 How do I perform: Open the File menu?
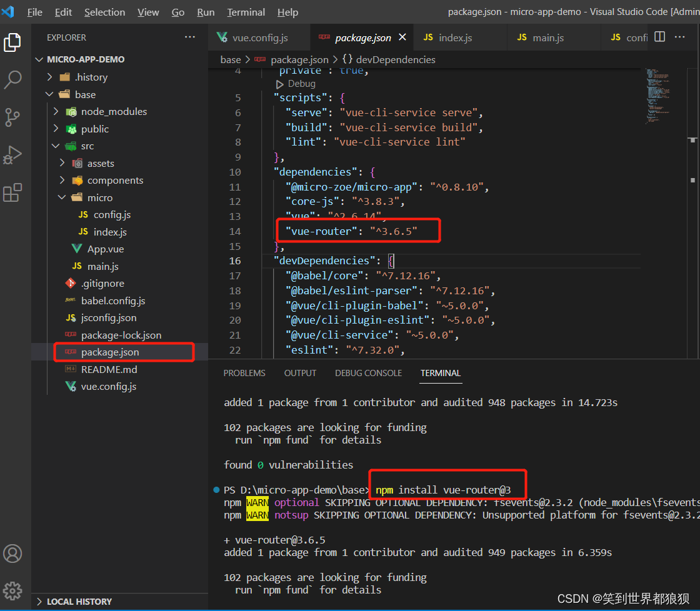pyautogui.click(x=34, y=12)
